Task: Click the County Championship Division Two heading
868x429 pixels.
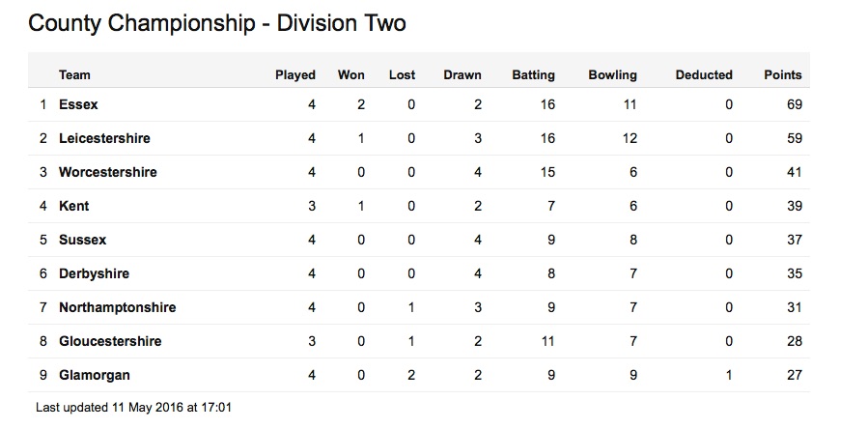Action: (217, 24)
